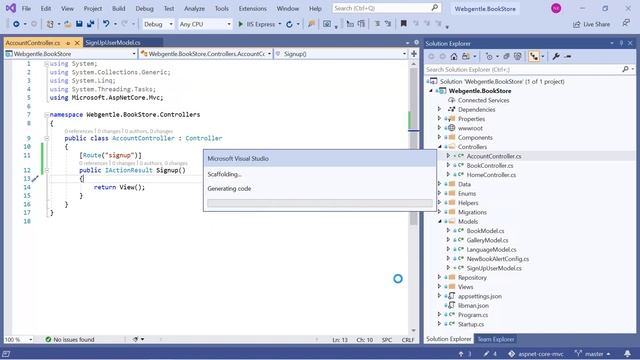The image size is (640, 360).
Task: Toggle Sync with Active Document button
Action: point(534,56)
